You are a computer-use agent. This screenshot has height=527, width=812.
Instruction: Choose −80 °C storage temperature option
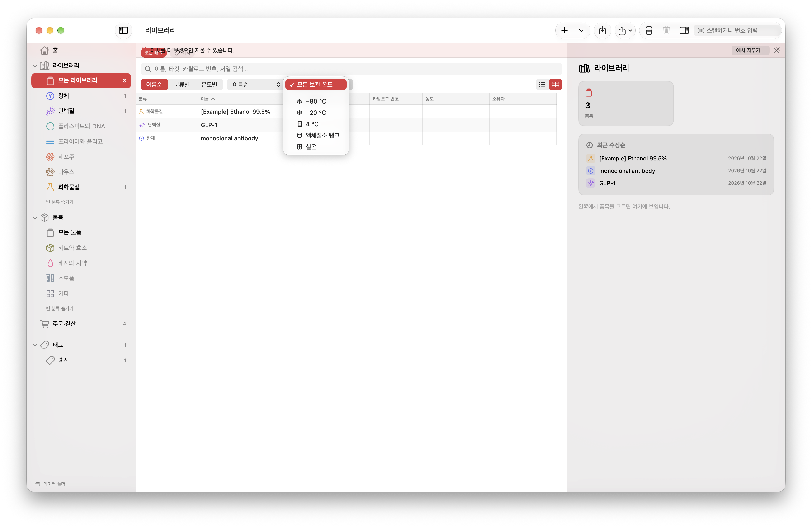(x=316, y=101)
